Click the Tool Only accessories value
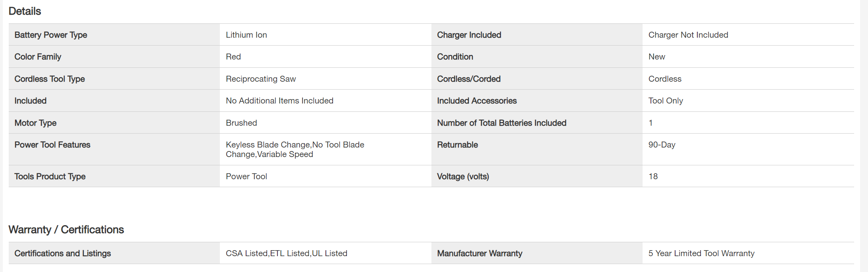Screen dimensions: 868x272 point(666,101)
